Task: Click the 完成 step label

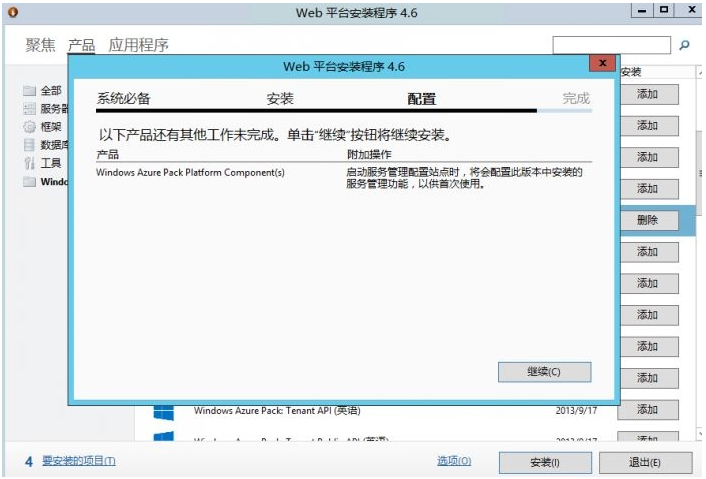Action: pos(576,99)
